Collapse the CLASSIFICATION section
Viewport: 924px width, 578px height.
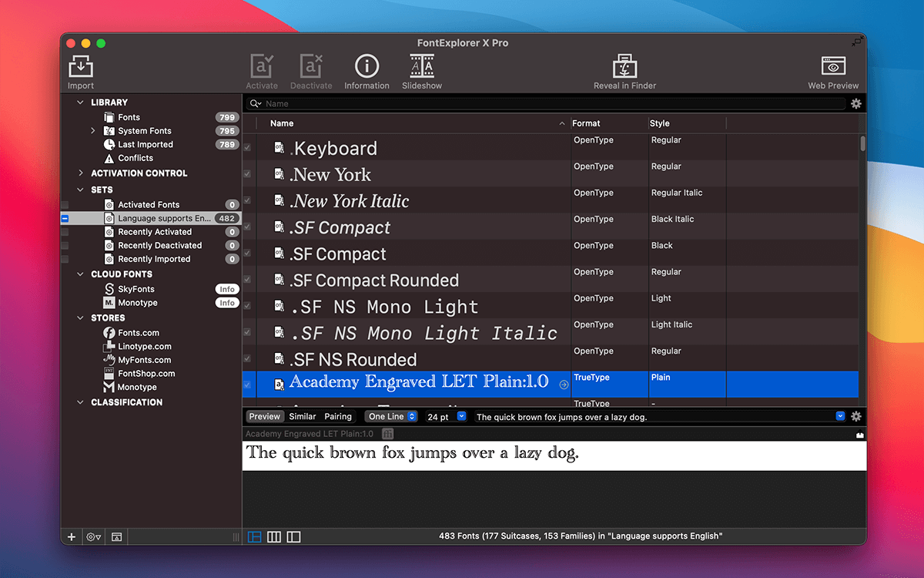[x=81, y=402]
